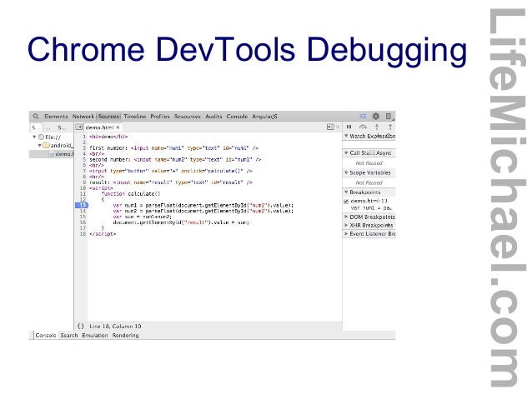This screenshot has width=532, height=399.
Task: Switch to the Elements panel
Action: (x=56, y=117)
